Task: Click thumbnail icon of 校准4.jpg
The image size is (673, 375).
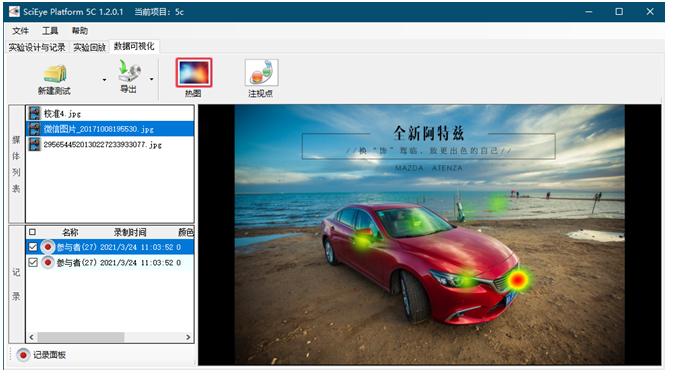Action: (x=34, y=113)
